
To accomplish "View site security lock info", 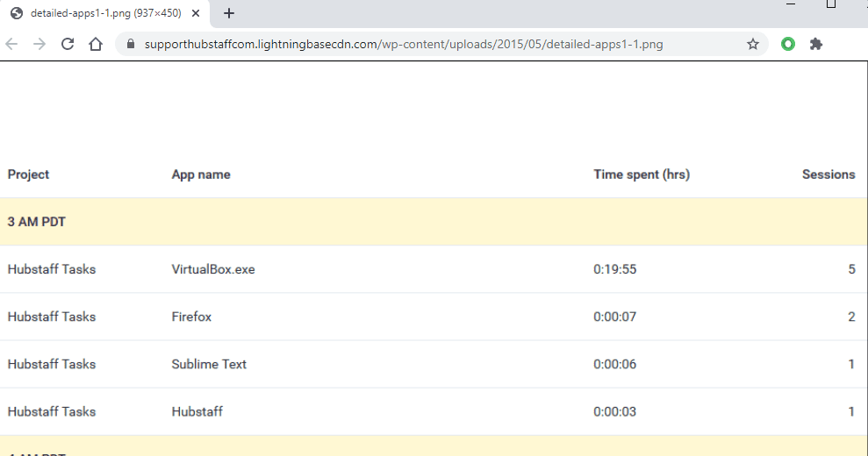I will click(x=131, y=44).
